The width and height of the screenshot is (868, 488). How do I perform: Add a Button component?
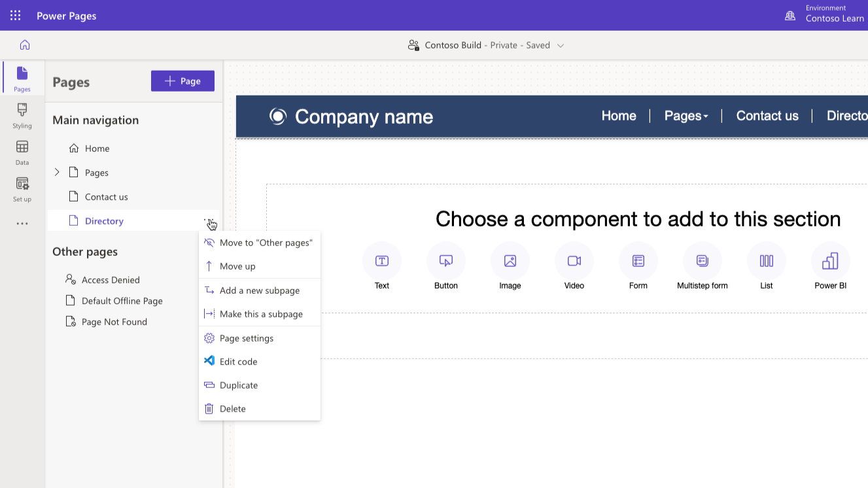click(446, 266)
